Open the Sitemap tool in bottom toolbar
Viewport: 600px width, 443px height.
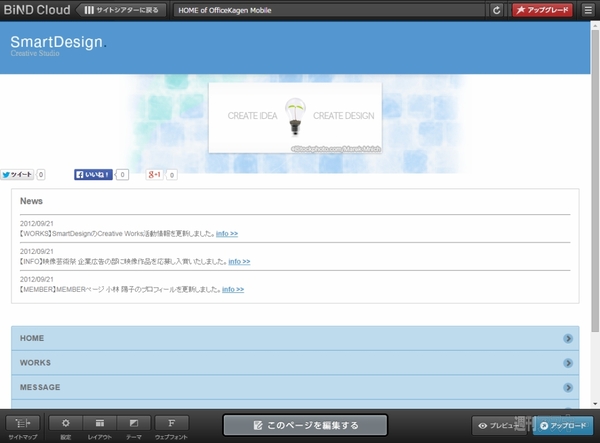point(23,427)
